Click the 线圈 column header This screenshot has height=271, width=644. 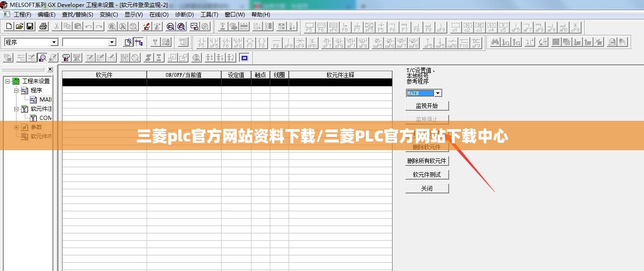point(279,75)
